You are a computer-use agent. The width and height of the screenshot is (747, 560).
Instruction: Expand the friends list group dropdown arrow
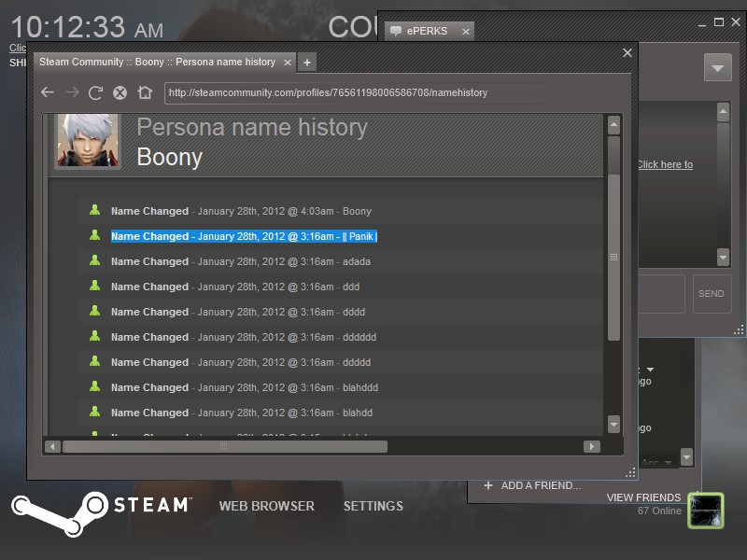650,370
